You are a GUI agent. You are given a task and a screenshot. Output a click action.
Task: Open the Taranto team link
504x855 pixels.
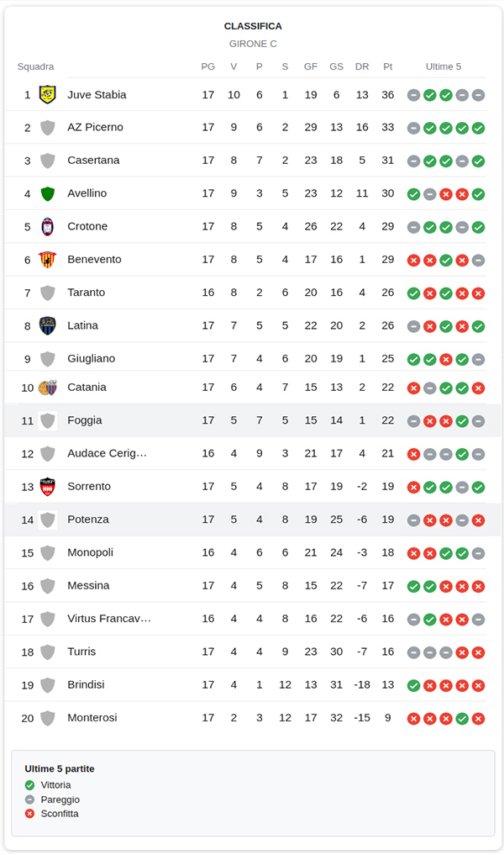[x=87, y=293]
